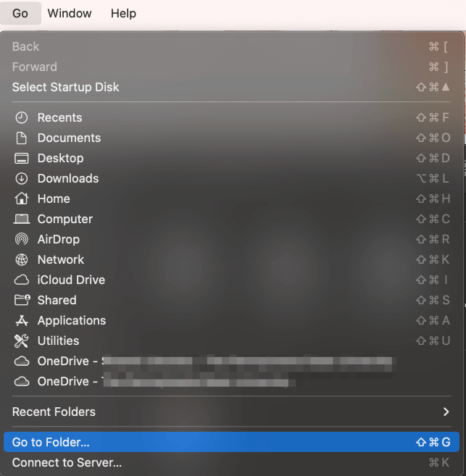Open the Help menu
This screenshot has width=466, height=476.
(x=123, y=13)
